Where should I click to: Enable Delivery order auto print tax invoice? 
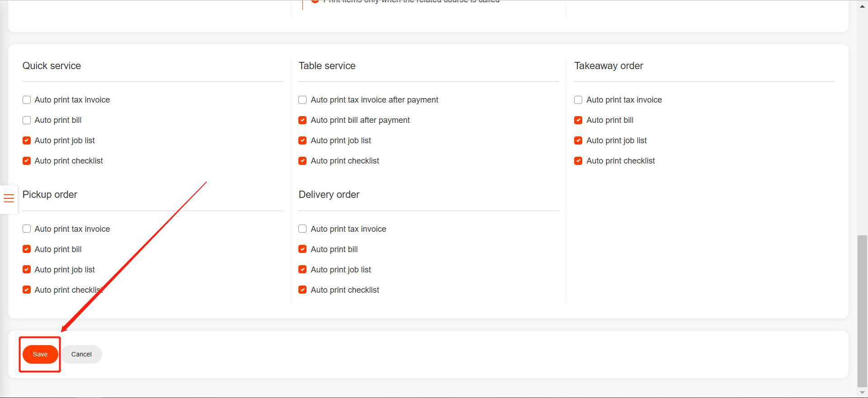[302, 229]
